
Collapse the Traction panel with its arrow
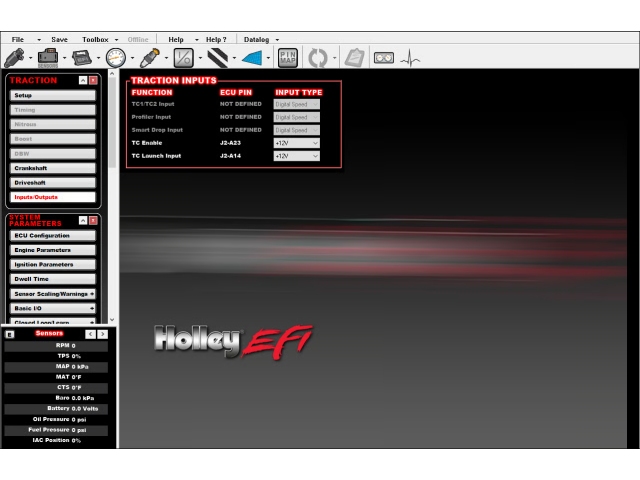(x=83, y=80)
